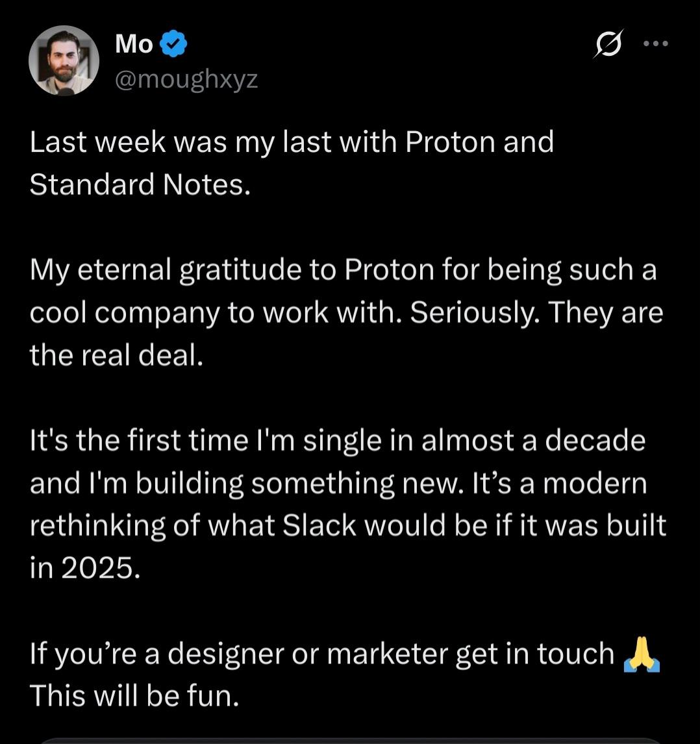700x744 pixels.
Task: Tap the praying hands emoji
Action: click(x=641, y=655)
